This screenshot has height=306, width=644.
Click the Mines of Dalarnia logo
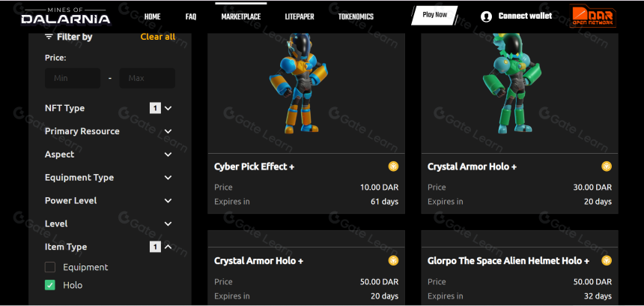(66, 16)
